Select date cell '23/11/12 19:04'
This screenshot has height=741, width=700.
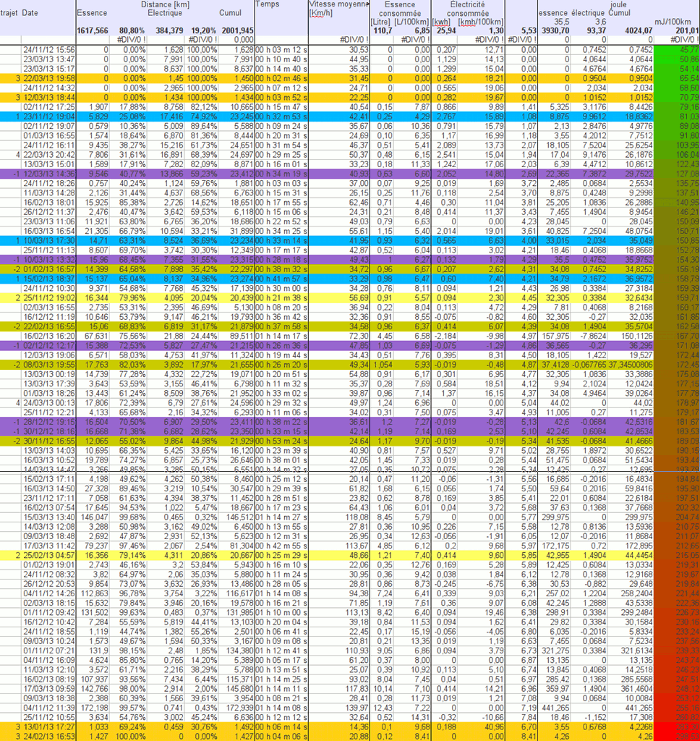click(48, 117)
